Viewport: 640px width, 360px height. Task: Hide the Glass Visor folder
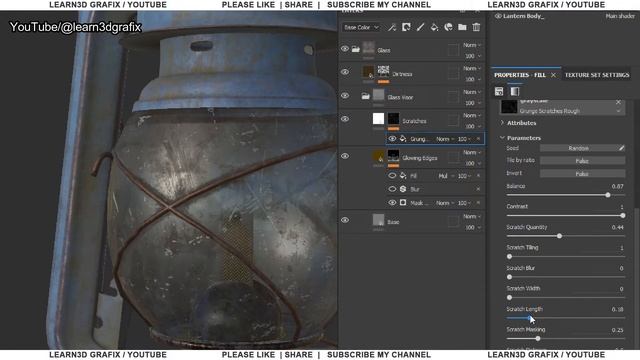pos(345,96)
